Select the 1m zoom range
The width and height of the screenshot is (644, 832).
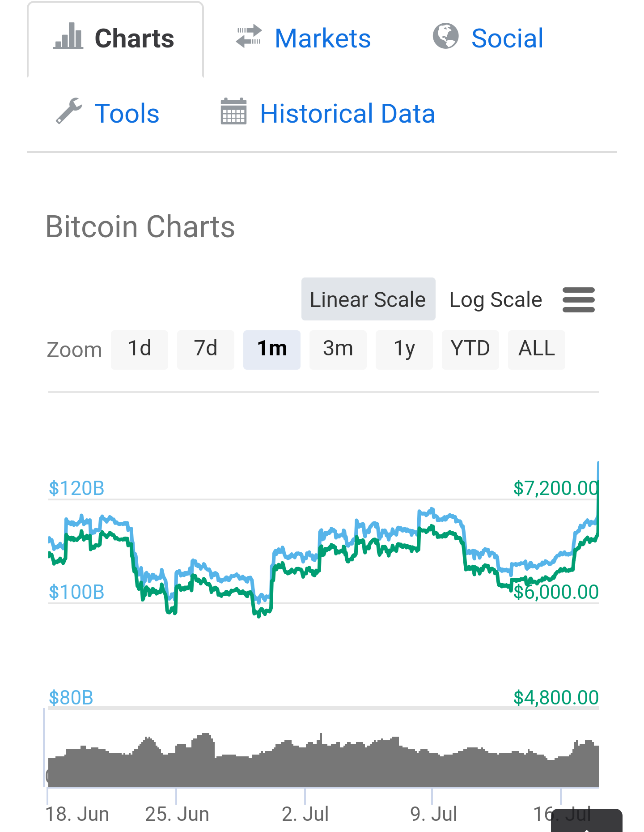pyautogui.click(x=272, y=350)
